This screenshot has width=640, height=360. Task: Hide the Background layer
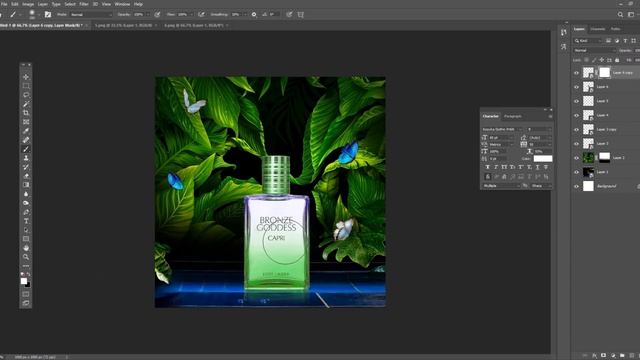(576, 186)
